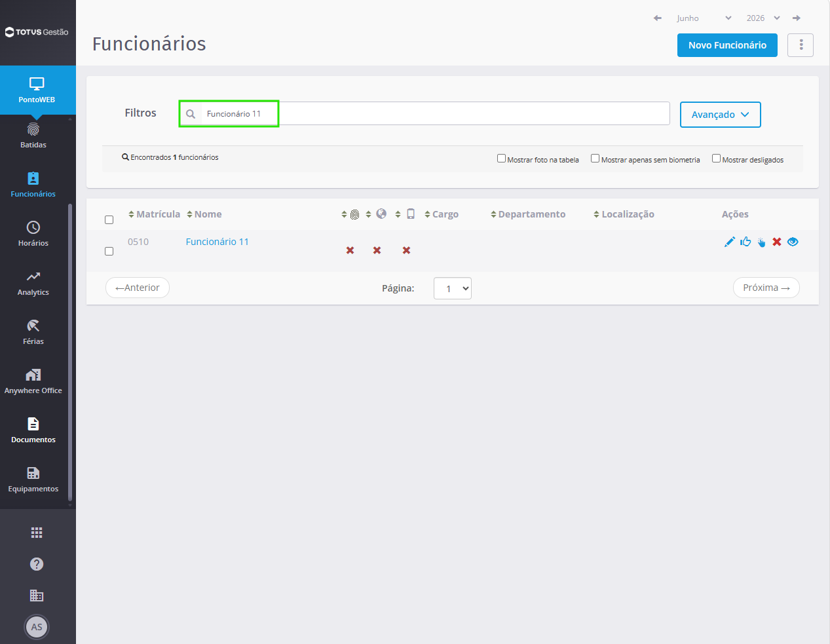The width and height of the screenshot is (830, 644).
Task: Click the search magnifier icon in filter
Action: coord(191,114)
